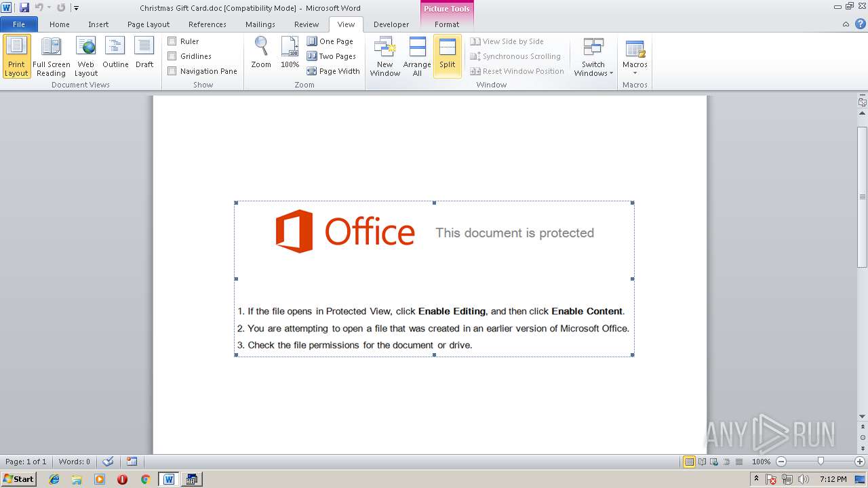
Task: Open the File tab
Action: tap(19, 24)
